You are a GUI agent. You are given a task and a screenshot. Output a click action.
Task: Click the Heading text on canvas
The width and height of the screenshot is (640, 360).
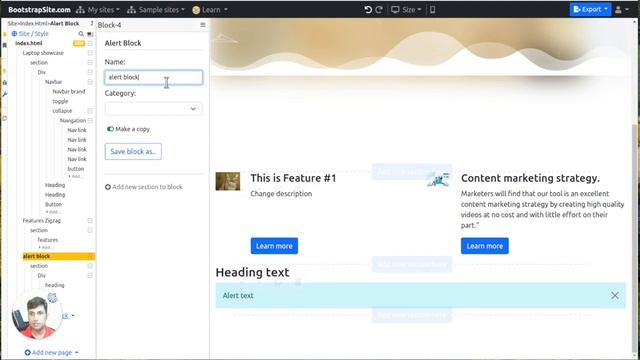pos(252,272)
